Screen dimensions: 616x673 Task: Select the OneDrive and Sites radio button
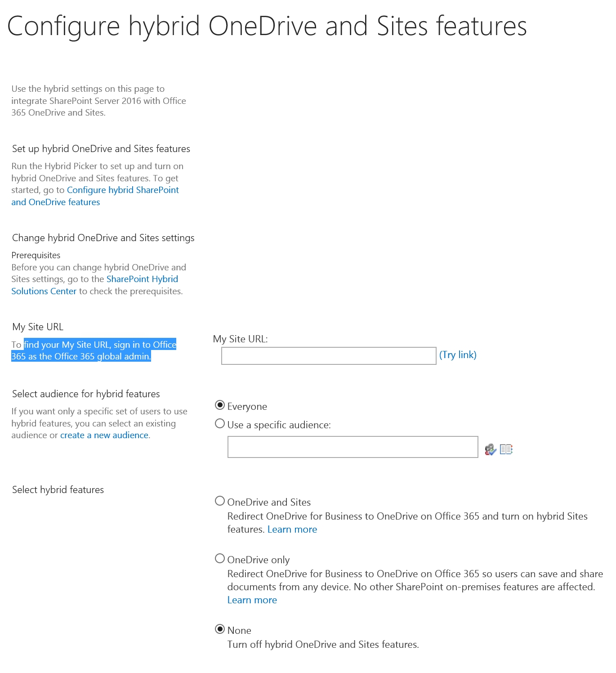point(220,501)
